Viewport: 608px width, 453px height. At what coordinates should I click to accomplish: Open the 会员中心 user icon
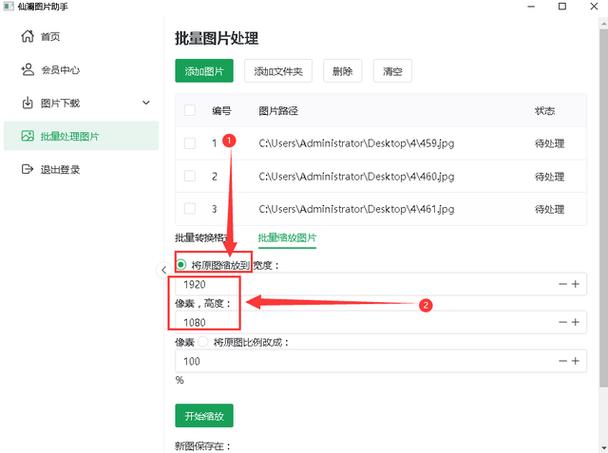[x=28, y=69]
